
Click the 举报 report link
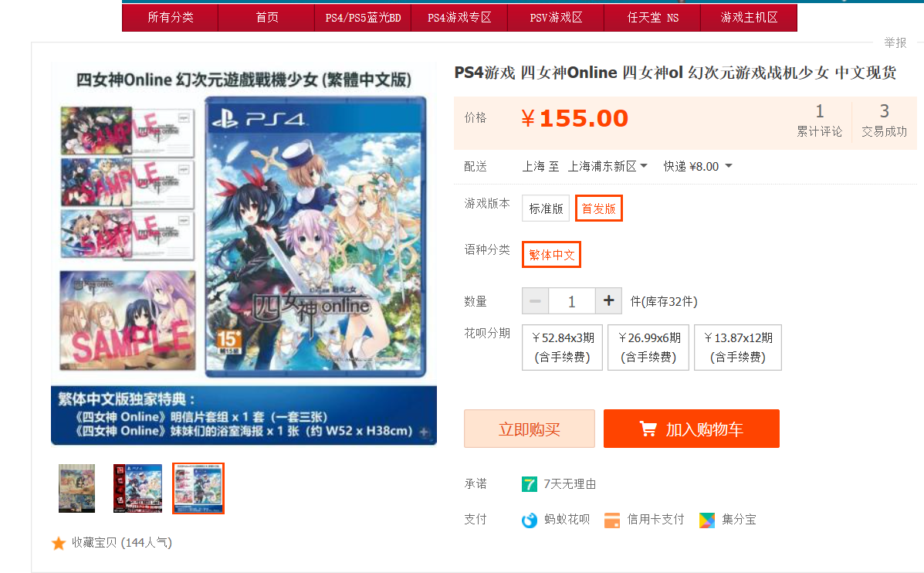pos(895,42)
